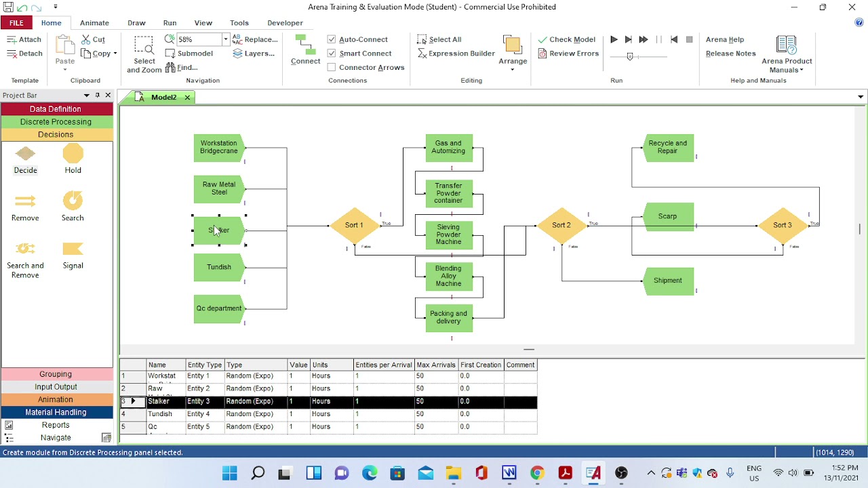This screenshot has width=868, height=488.
Task: Select the Search module icon
Action: click(73, 201)
